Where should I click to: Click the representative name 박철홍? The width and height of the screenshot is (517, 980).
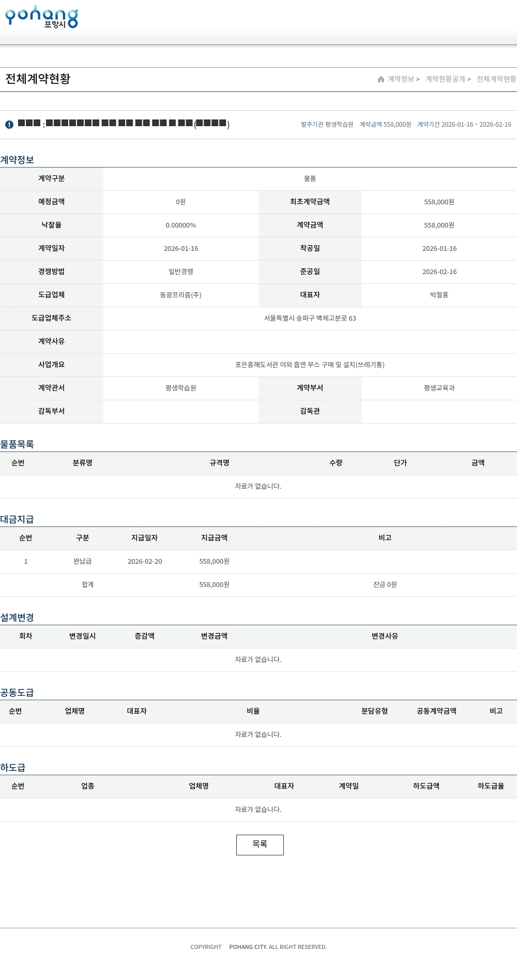[x=439, y=295]
